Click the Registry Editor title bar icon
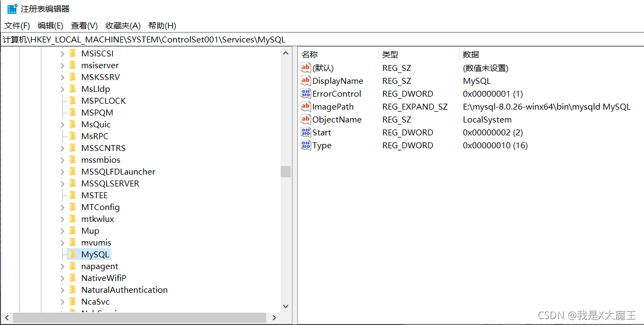The image size is (644, 325). pyautogui.click(x=12, y=9)
